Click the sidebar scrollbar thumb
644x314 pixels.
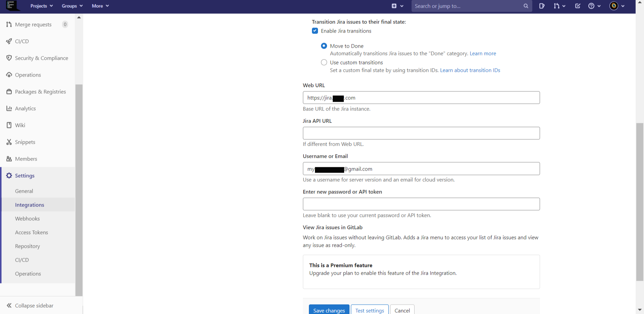(79, 190)
